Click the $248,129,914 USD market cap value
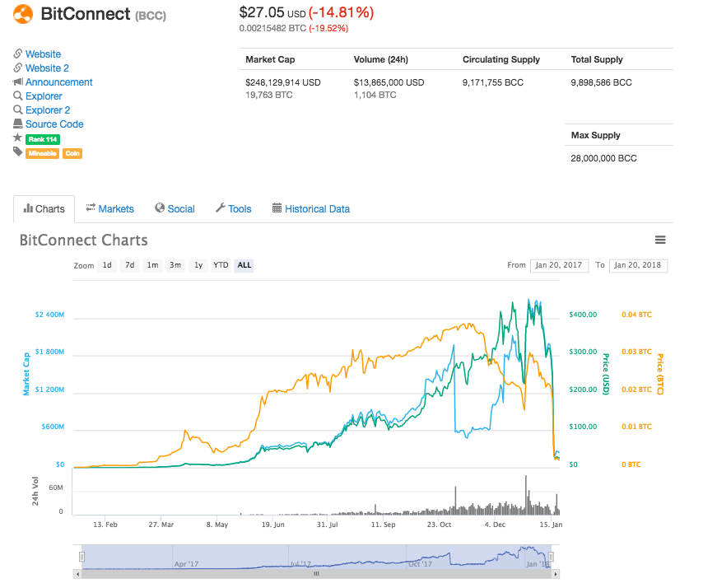Image resolution: width=703 pixels, height=588 pixels. (283, 82)
